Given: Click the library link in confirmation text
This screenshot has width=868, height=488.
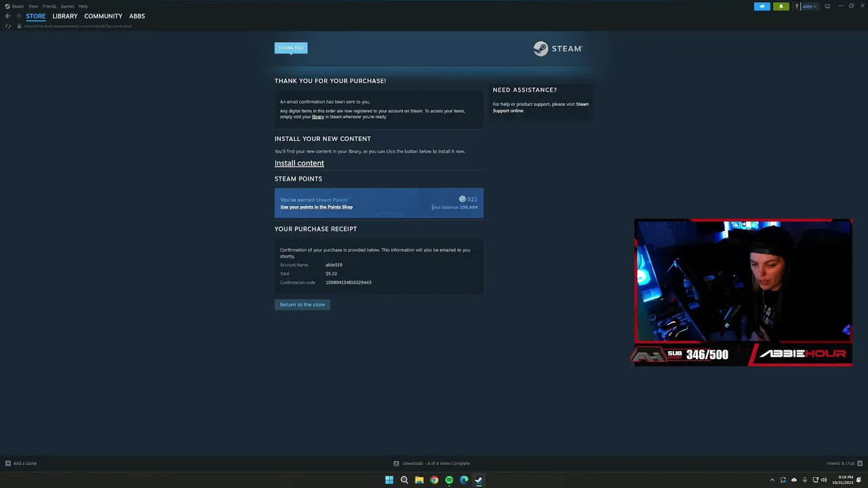Looking at the screenshot, I should tap(318, 117).
